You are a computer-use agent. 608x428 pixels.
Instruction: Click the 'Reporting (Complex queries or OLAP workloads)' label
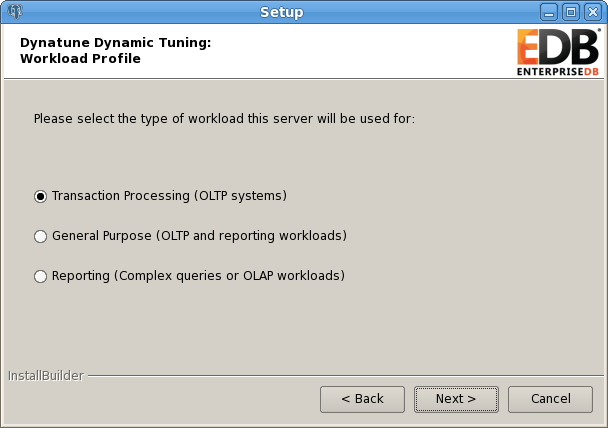[x=199, y=276]
